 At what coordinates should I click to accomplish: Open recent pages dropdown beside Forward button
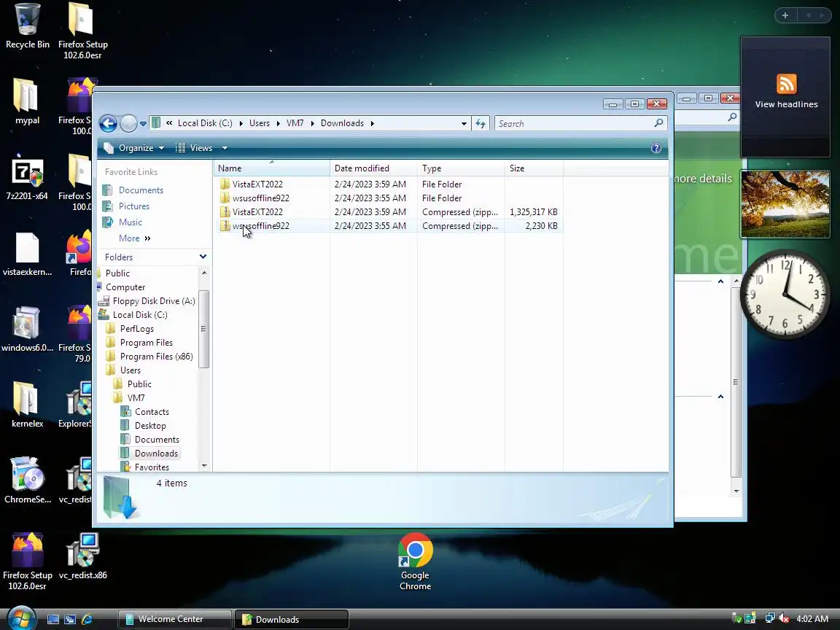tap(143, 124)
